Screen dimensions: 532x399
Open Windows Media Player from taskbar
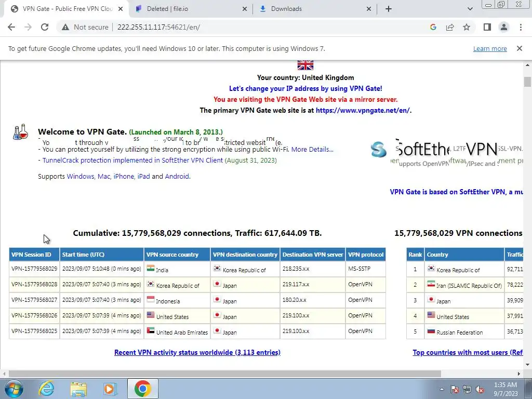tap(110, 389)
